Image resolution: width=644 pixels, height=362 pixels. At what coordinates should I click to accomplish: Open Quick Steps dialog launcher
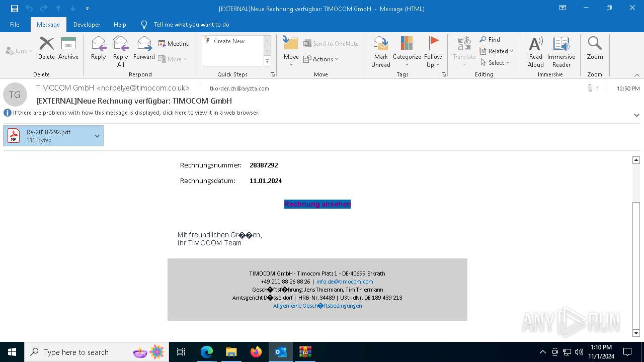(273, 74)
